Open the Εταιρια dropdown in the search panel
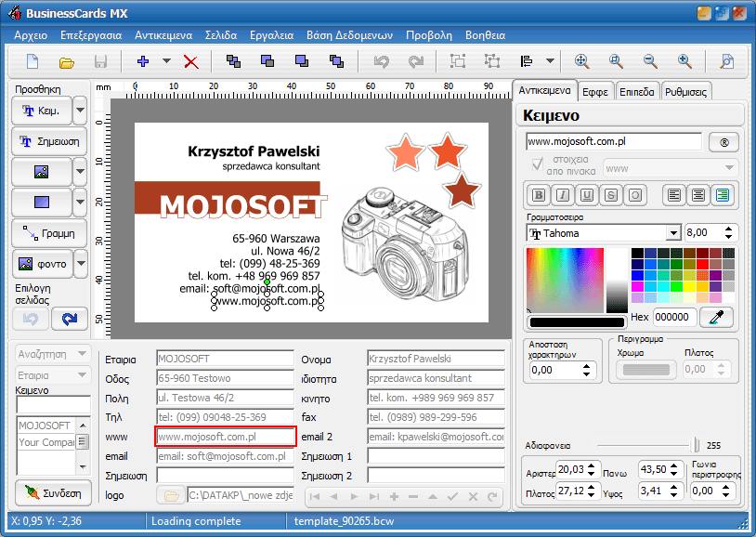756x537 pixels. pyautogui.click(x=82, y=375)
